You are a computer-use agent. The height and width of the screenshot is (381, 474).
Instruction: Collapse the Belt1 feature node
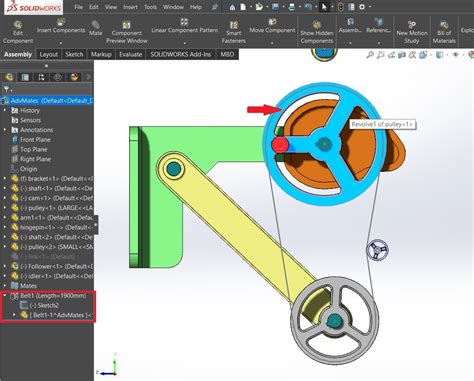tap(5, 295)
